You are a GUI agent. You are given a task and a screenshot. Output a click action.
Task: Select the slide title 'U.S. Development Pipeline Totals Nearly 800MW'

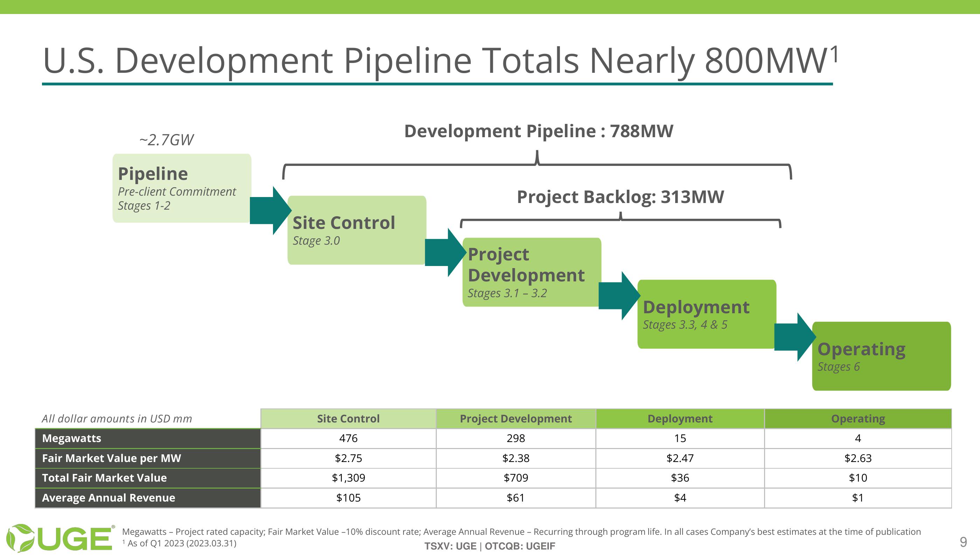[440, 61]
